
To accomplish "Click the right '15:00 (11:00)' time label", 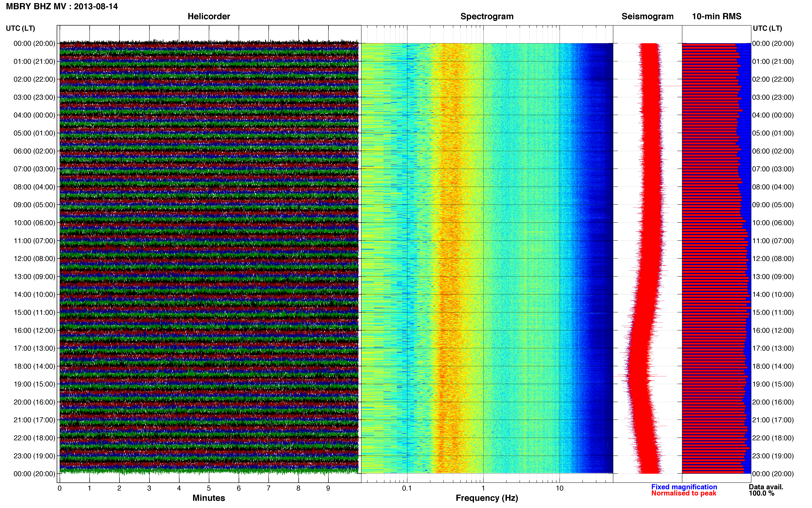I will pos(773,312).
